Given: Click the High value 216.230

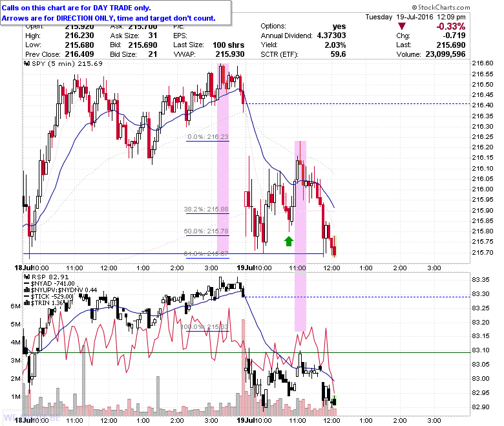Looking at the screenshot, I should coord(79,36).
